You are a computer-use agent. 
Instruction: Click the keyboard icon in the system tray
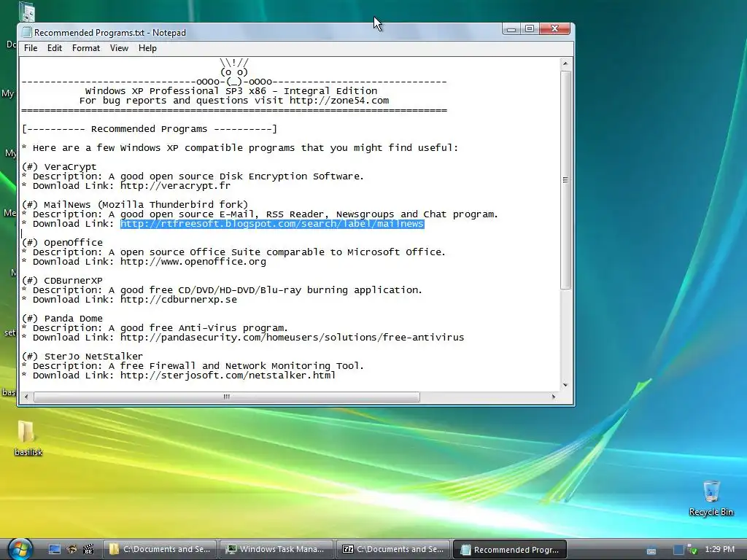(651, 551)
